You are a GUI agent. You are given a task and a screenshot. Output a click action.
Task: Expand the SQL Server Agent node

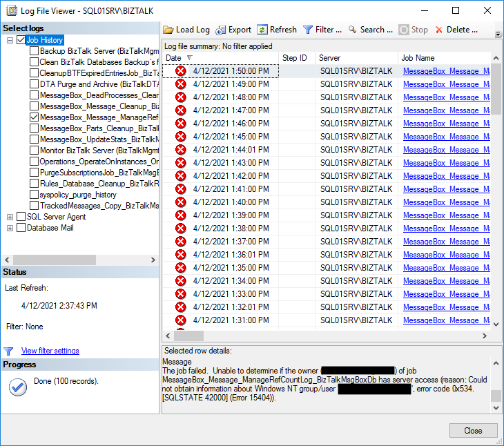(10, 217)
